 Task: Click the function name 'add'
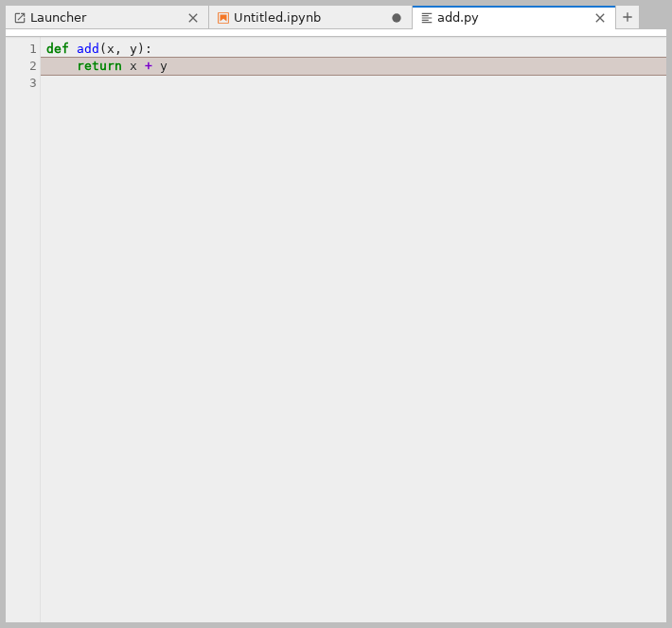pos(88,48)
